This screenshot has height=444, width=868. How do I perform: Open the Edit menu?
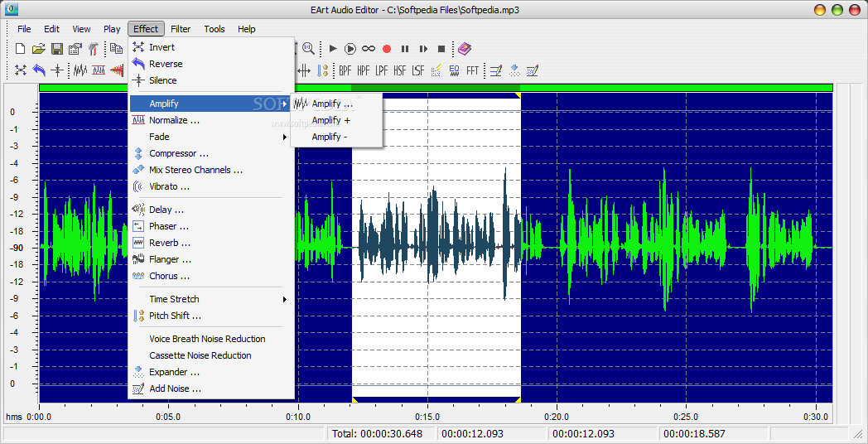(51, 29)
